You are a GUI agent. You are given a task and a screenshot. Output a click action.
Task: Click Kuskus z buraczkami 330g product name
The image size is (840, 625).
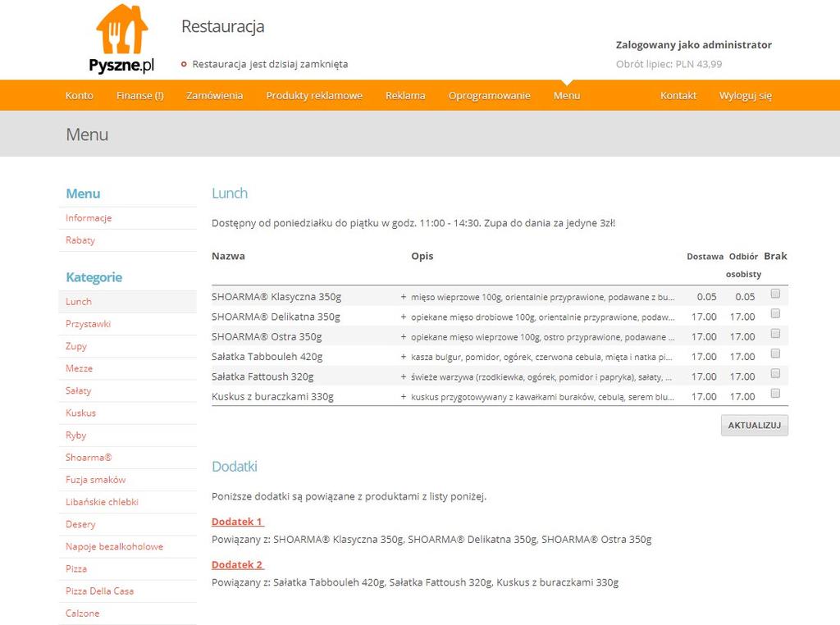point(272,397)
